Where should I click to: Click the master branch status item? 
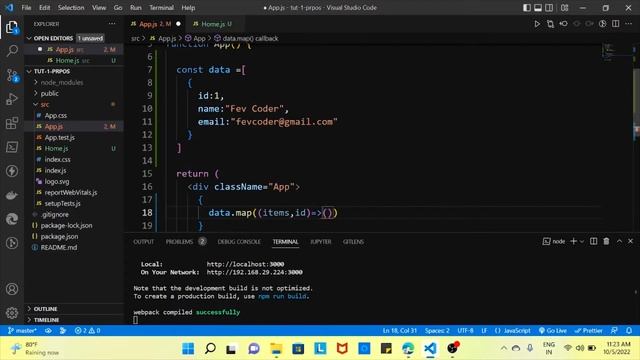tap(22, 331)
